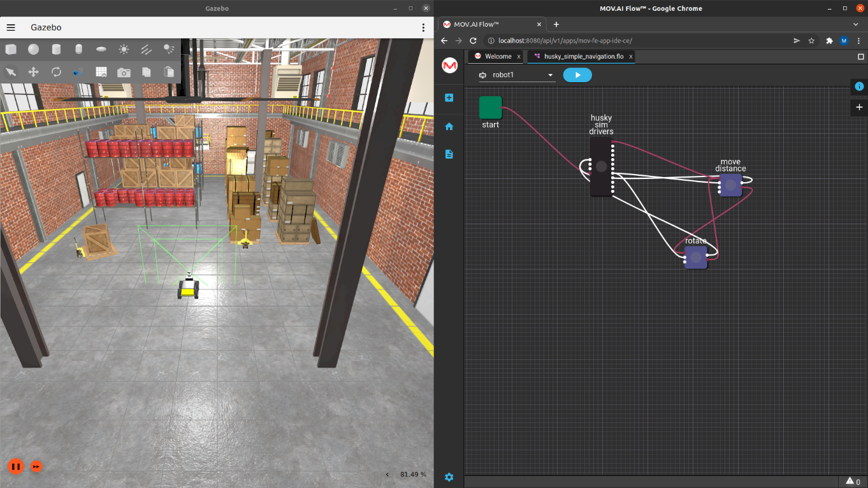
Task: Click the 81.49 % real-time factor text
Action: [x=413, y=475]
